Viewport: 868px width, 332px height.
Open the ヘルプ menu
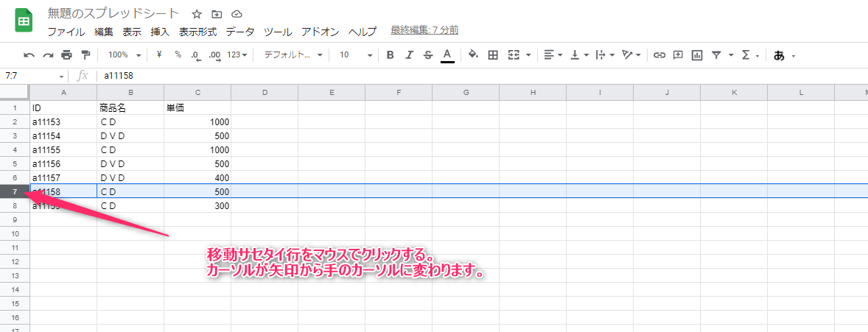[x=363, y=32]
